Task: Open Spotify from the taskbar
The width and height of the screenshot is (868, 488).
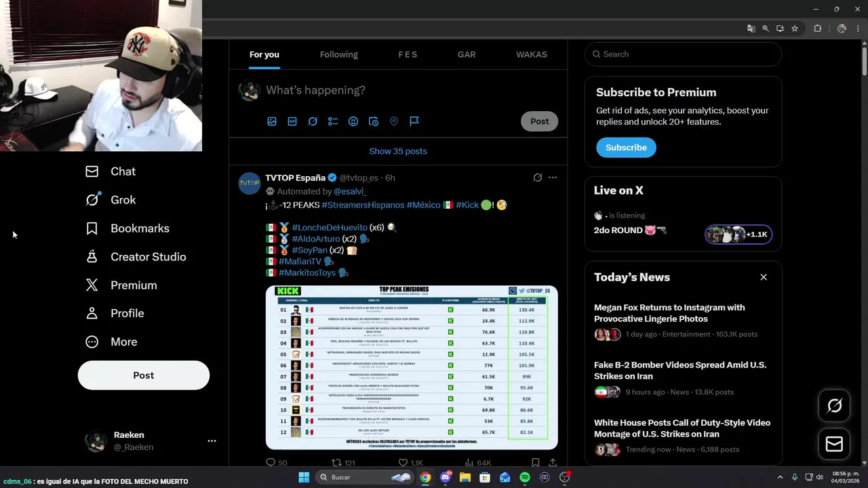Action: [x=525, y=477]
